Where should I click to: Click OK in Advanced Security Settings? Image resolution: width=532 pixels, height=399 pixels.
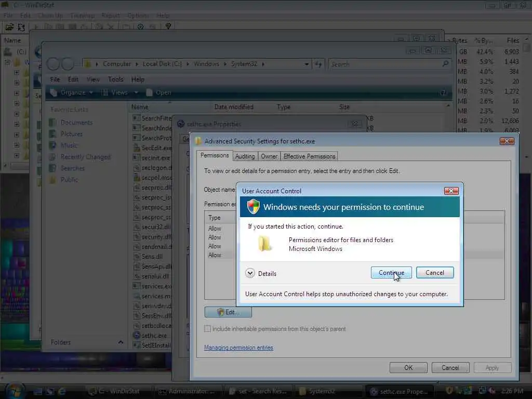pos(408,368)
